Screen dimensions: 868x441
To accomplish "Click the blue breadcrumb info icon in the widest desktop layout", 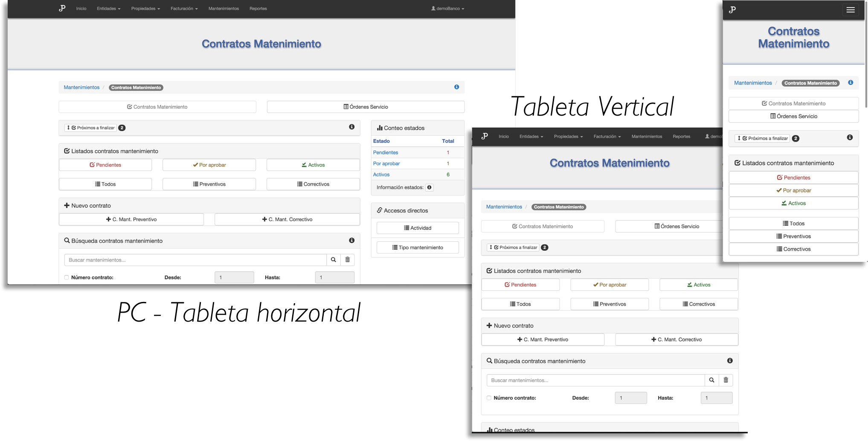I will click(456, 87).
